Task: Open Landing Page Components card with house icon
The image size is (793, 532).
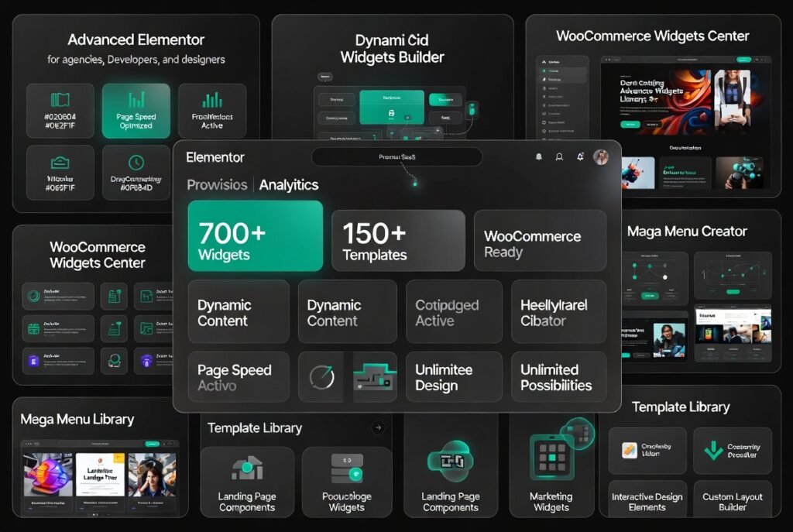Action: coord(247,482)
